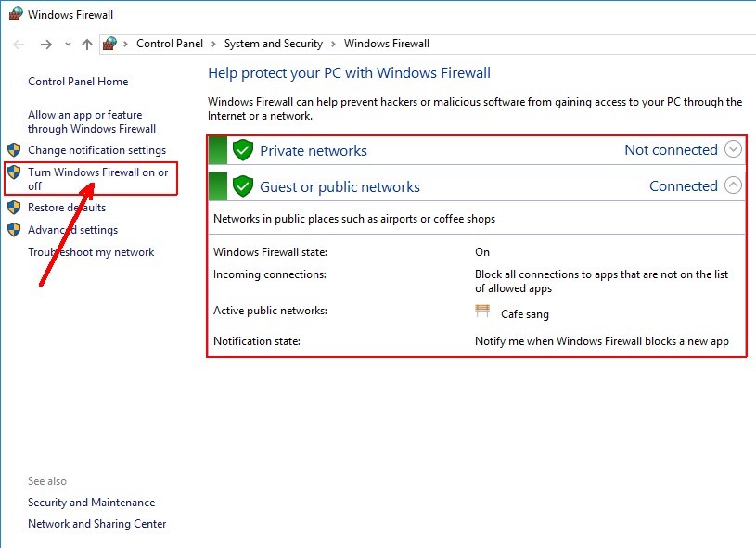
Task: Go up one level arrow
Action: (87, 45)
